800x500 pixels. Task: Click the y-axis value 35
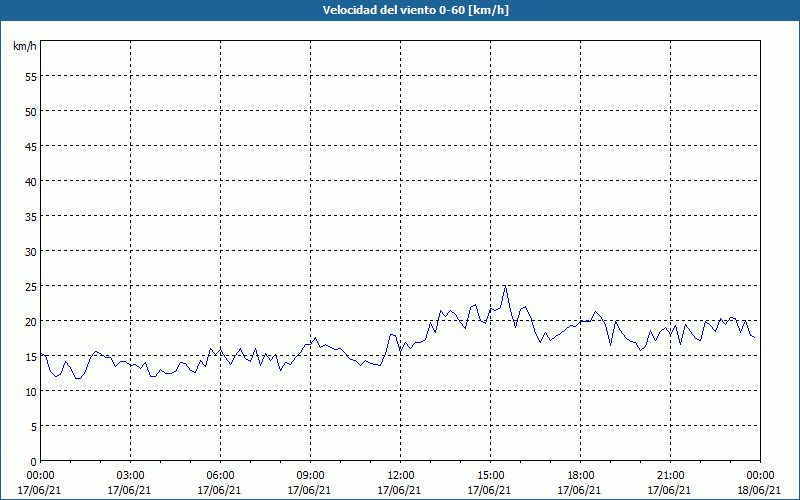click(x=31, y=216)
